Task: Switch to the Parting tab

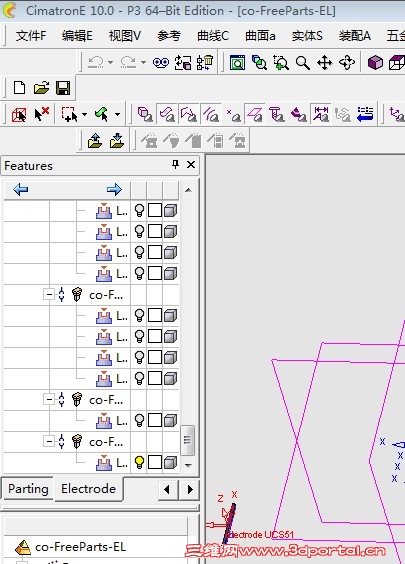Action: [x=28, y=488]
